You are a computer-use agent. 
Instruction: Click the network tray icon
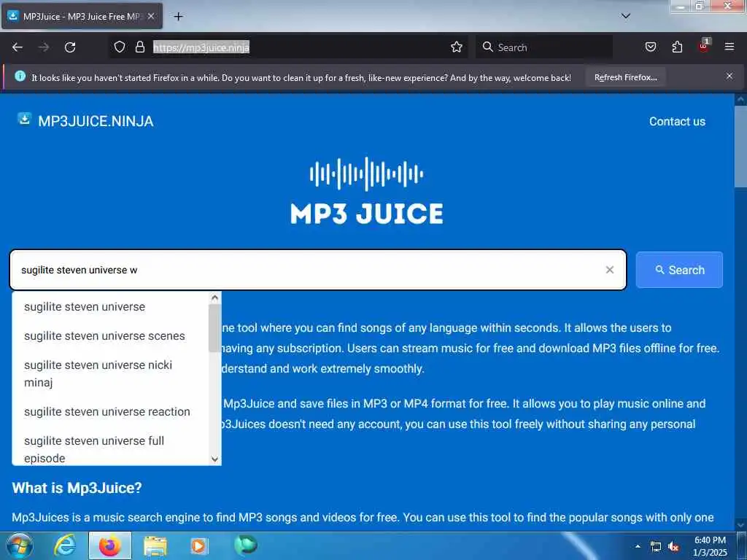(656, 547)
